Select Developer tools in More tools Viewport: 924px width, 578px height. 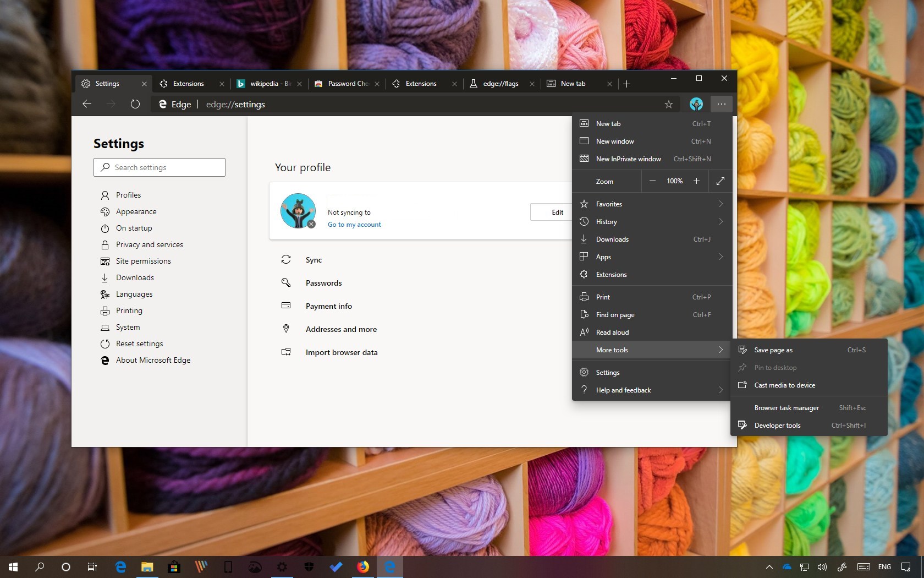click(x=777, y=425)
